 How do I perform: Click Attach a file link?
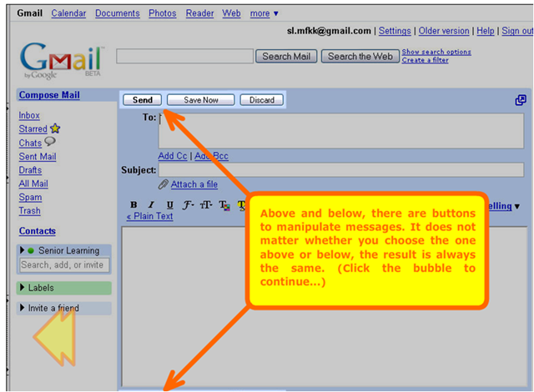click(194, 184)
